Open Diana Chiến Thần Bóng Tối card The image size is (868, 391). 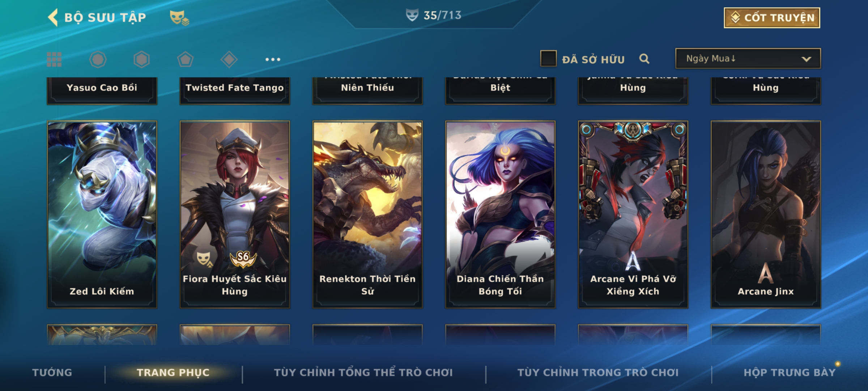[500, 214]
